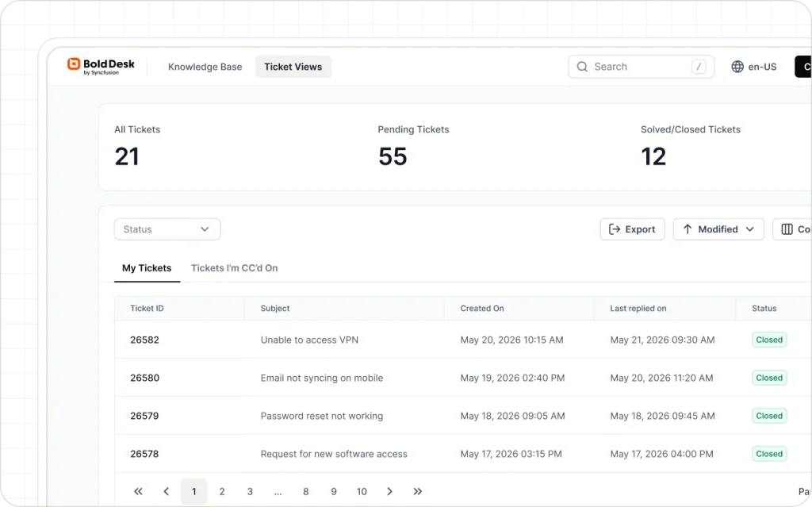Click the All Tickets count 21
This screenshot has width=812, height=507.
(127, 156)
